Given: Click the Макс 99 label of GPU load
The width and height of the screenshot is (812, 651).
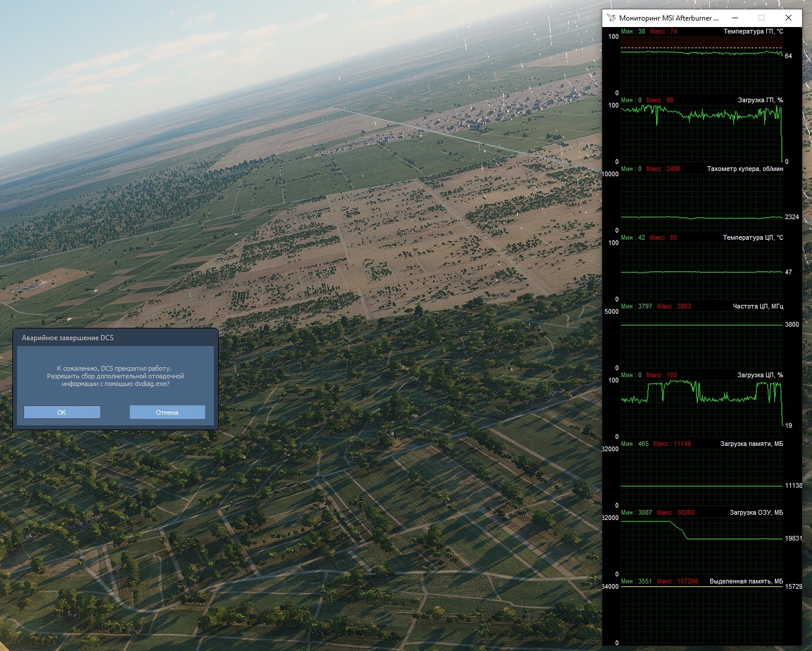Looking at the screenshot, I should point(660,100).
